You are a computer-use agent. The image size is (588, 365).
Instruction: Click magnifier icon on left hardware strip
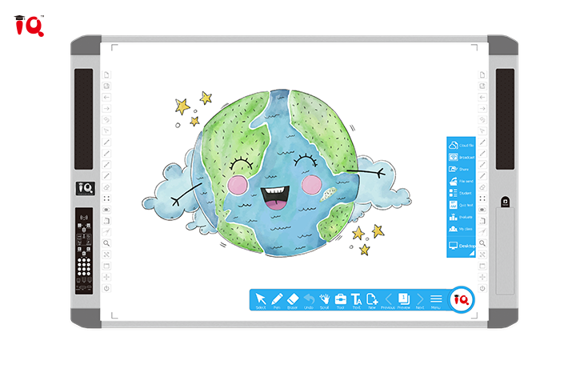106,243
